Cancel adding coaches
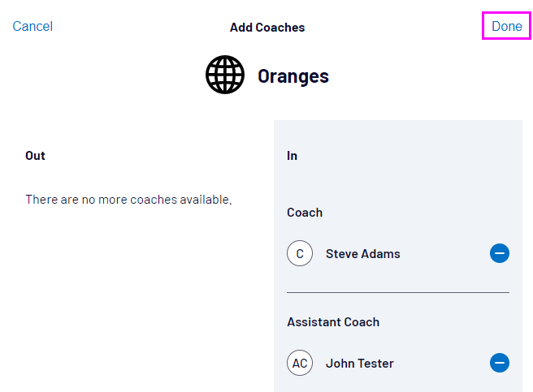The height and width of the screenshot is (392, 533). click(32, 27)
